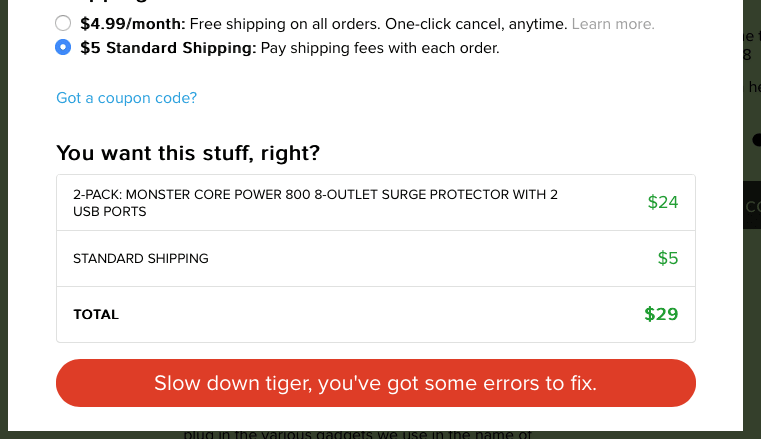Image resolution: width=761 pixels, height=439 pixels.
Task: Click the STANDARD SHIPPING line item
Action: 141,258
